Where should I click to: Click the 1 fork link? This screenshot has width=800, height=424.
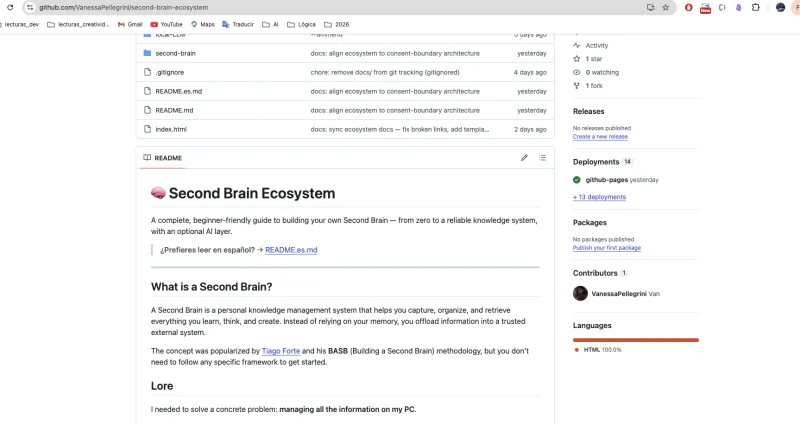[594, 86]
